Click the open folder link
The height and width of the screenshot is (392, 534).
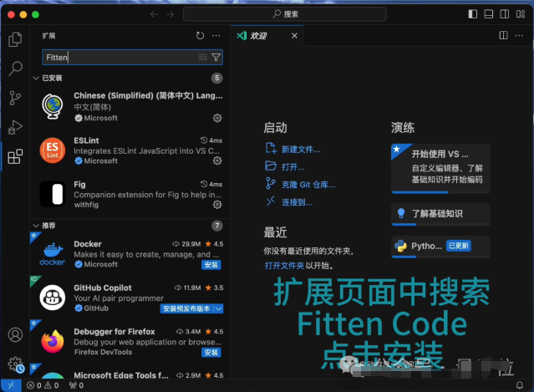(x=284, y=265)
